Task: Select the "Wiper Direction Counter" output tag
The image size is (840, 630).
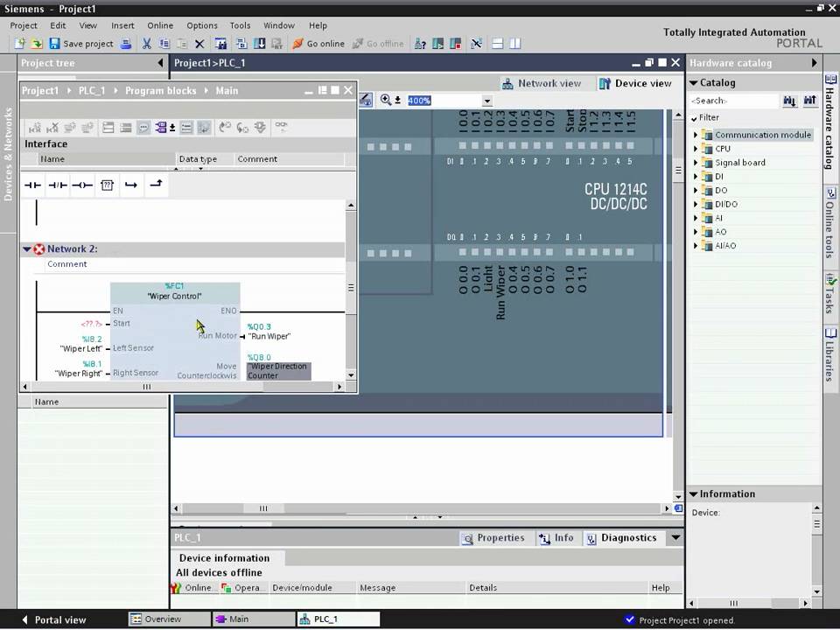Action: coord(278,371)
